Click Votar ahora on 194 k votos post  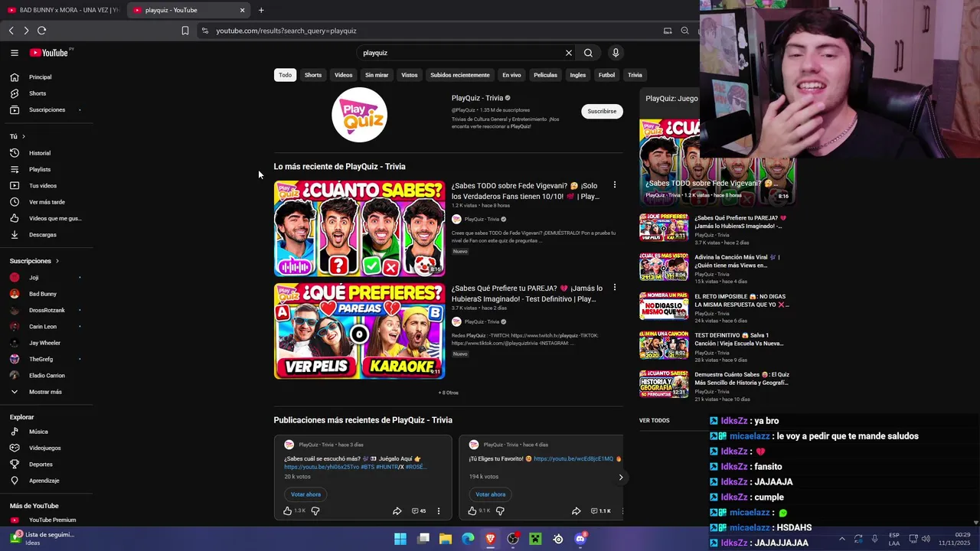(x=491, y=494)
